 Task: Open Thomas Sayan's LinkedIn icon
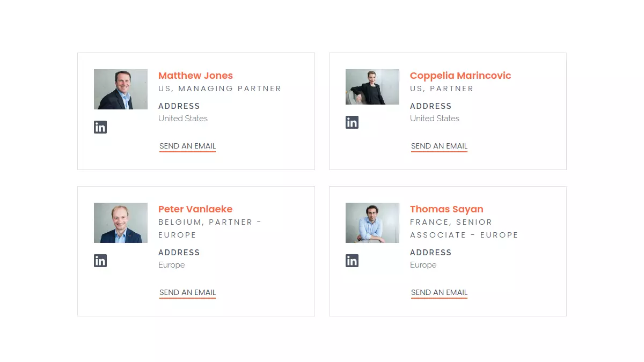(352, 261)
